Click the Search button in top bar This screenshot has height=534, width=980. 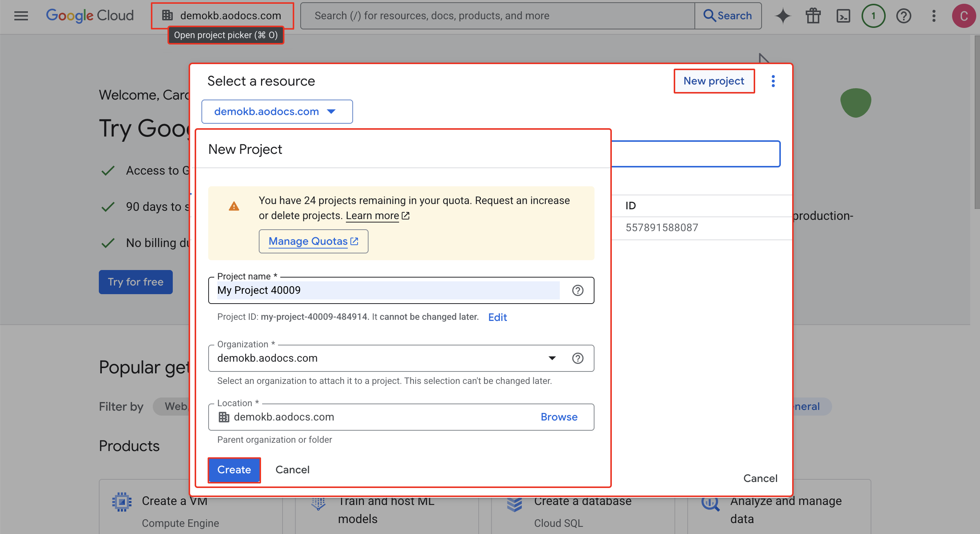(x=728, y=15)
